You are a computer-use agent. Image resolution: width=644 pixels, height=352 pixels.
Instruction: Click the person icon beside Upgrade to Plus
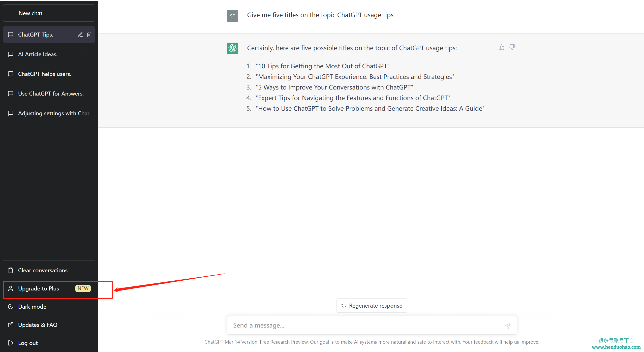tap(11, 288)
